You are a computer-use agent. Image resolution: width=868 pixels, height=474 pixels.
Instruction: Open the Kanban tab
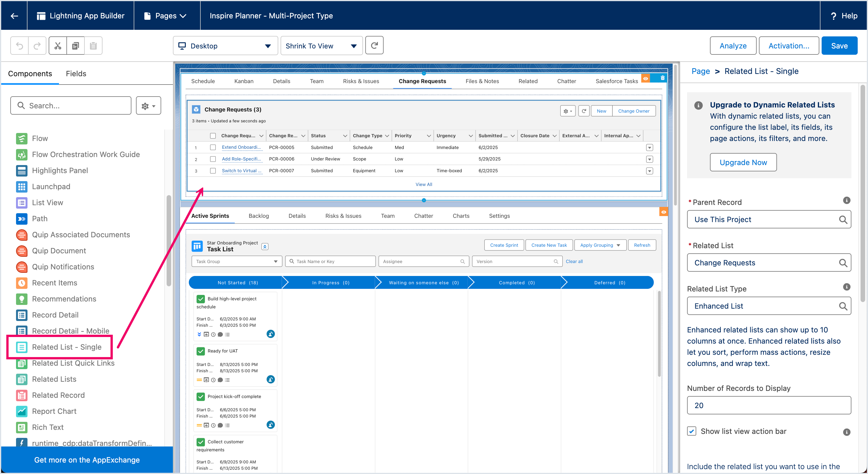[x=244, y=81]
